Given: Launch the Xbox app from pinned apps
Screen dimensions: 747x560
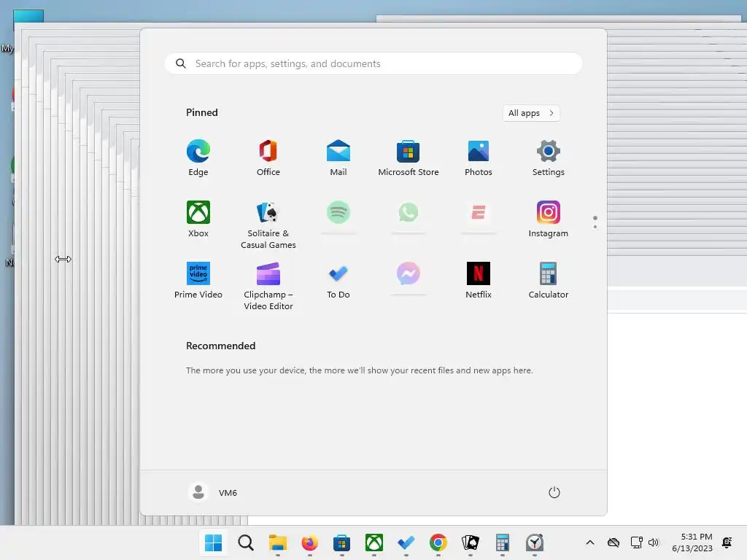Looking at the screenshot, I should pyautogui.click(x=198, y=219).
